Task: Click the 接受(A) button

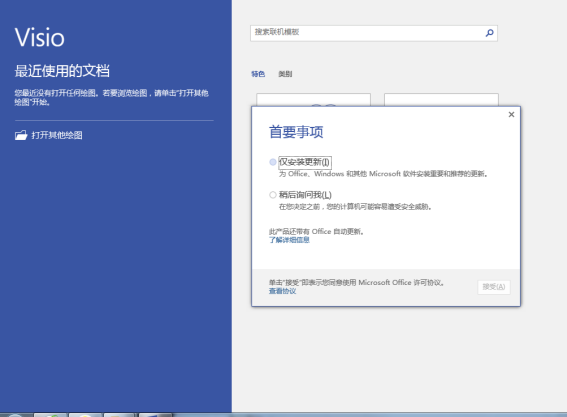Action: coord(494,287)
